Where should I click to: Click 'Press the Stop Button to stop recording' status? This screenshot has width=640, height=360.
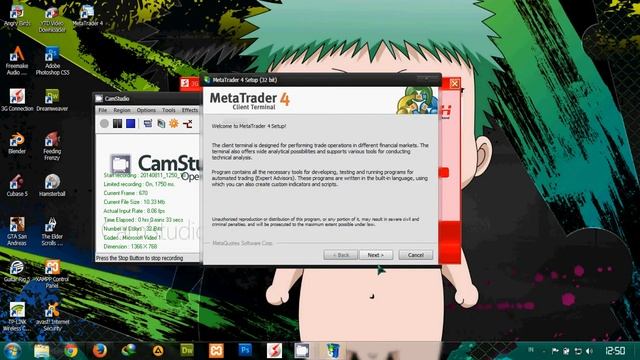[140, 258]
